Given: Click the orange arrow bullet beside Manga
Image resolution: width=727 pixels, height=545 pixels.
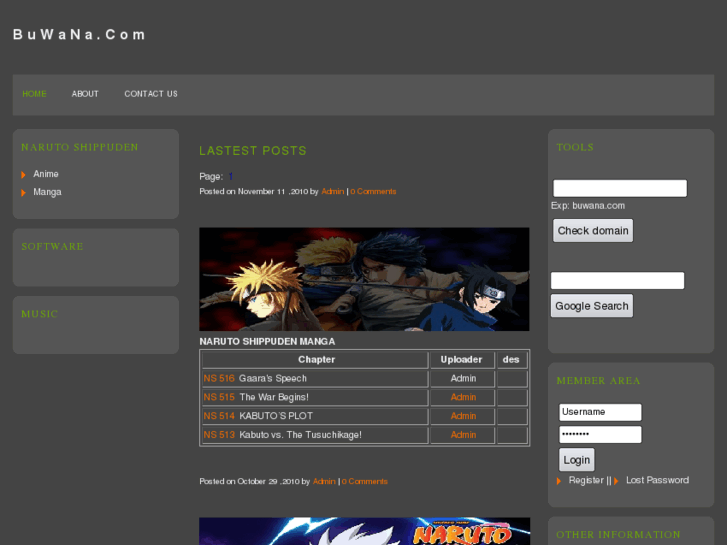Looking at the screenshot, I should pos(24,192).
